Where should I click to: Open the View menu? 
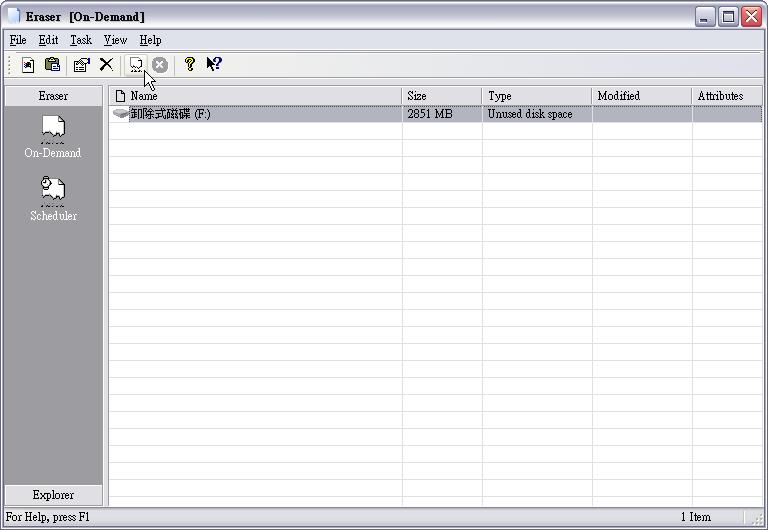coord(115,40)
